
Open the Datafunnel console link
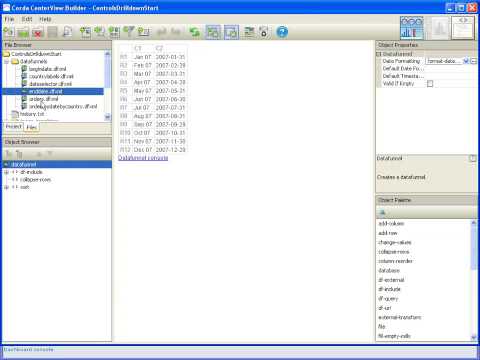pyautogui.click(x=143, y=158)
